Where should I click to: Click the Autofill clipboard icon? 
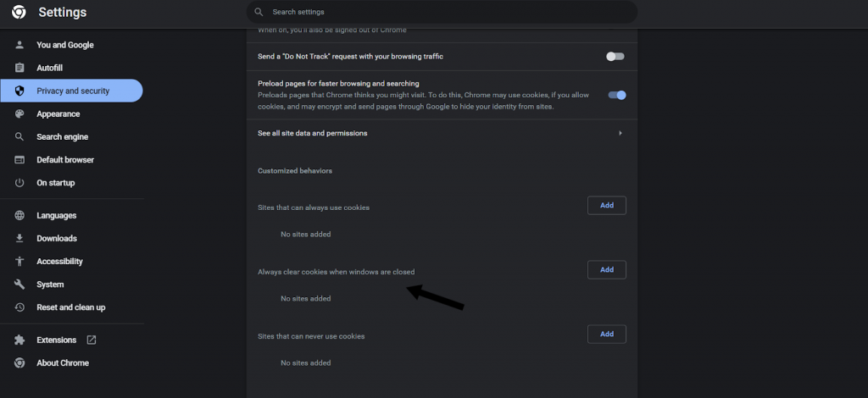point(19,68)
